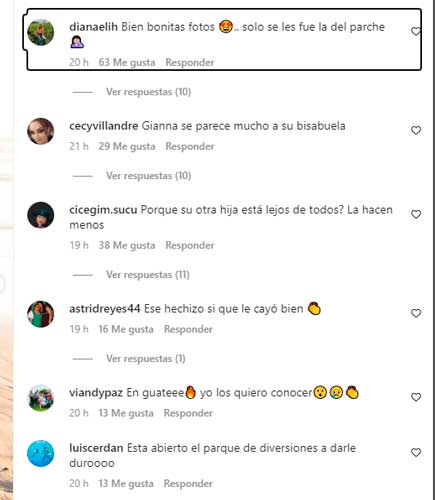
Task: Open cecyvillandre's avatar
Action: point(41,131)
